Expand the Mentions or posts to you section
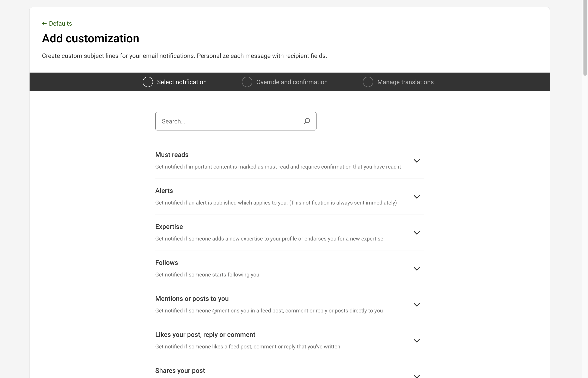 416,304
